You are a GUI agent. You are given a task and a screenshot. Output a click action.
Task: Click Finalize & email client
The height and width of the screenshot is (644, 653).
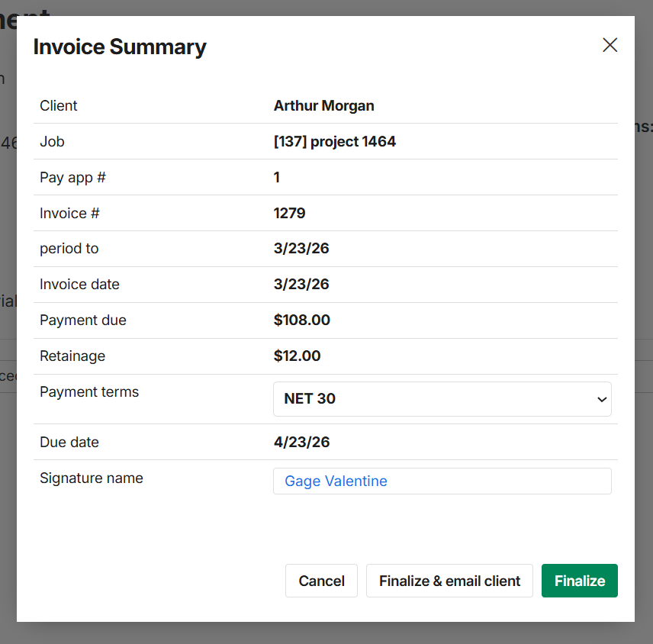[449, 581]
